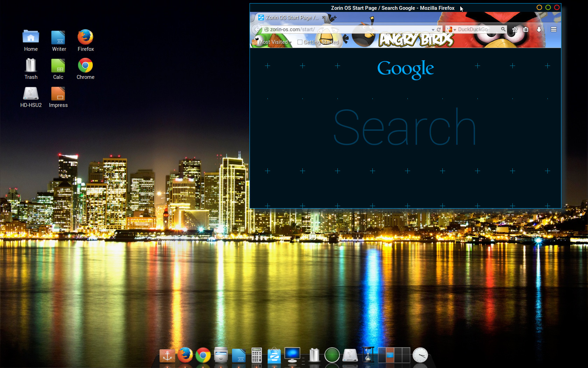Screen dimensions: 588x368
Task: Click the Back arrow in Firefox
Action: [x=257, y=29]
